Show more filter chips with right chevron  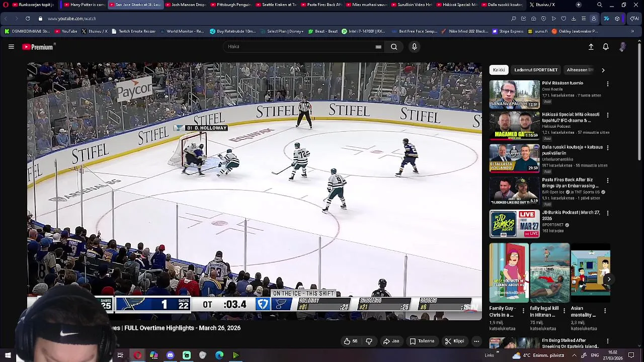coord(603,70)
